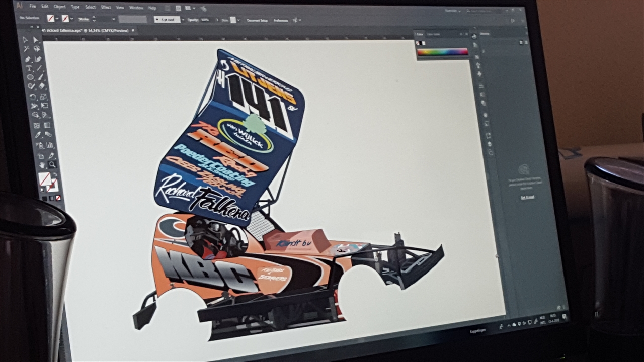
Task: Select the Gradient tool
Action: point(47,126)
